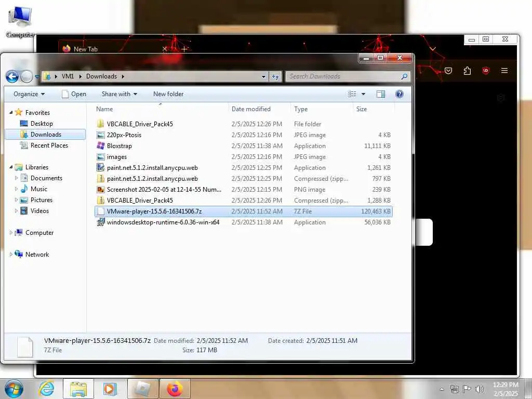The width and height of the screenshot is (532, 399).
Task: Select the images JPEG file icon
Action: [100, 157]
